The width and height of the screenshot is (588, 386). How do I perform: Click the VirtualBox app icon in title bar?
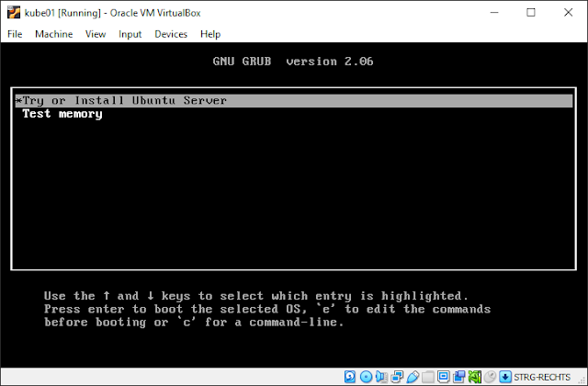14,12
